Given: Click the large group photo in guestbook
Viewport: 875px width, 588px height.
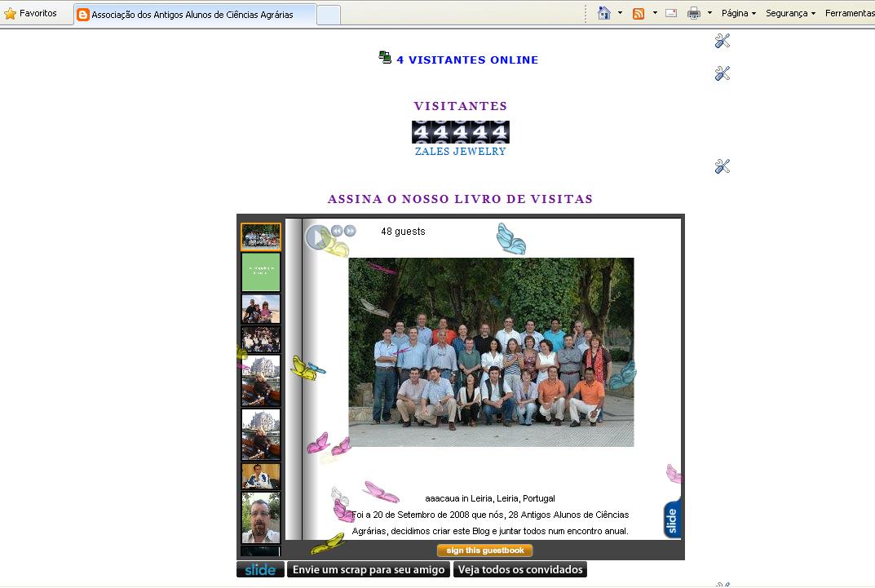Looking at the screenshot, I should 491,352.
